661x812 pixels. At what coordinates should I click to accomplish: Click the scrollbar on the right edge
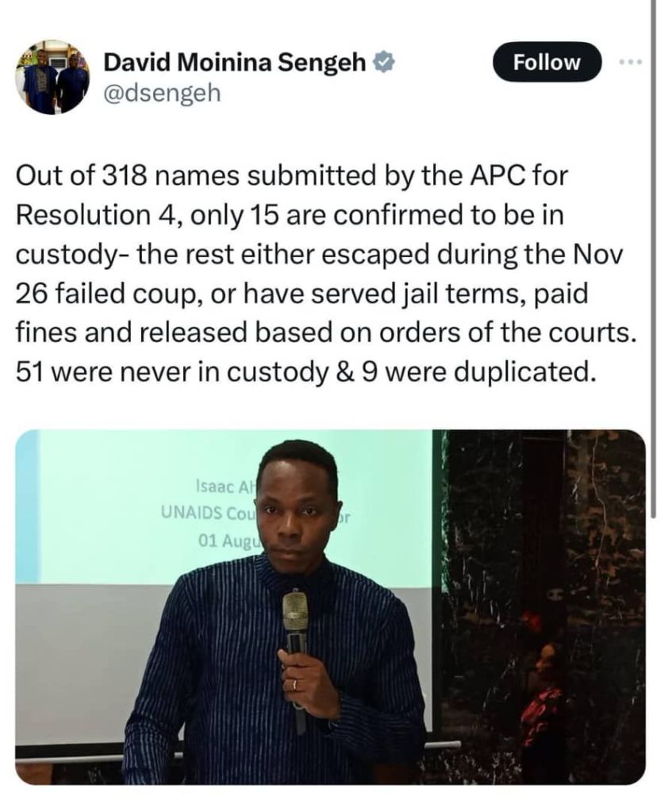coord(652,238)
